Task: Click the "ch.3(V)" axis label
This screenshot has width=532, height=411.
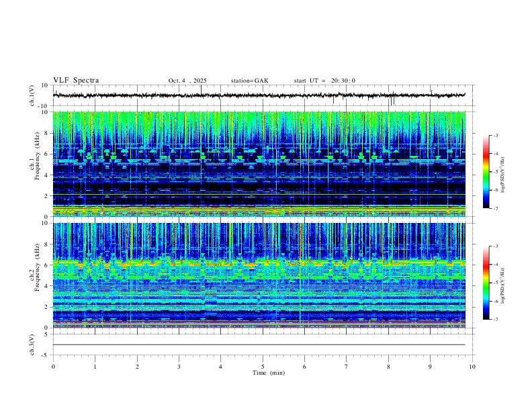Action: pos(32,345)
